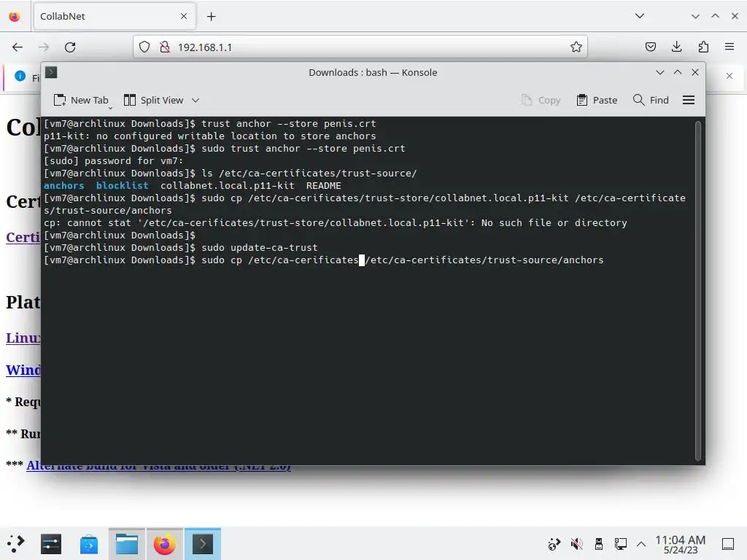
Task: Click the 'blocklist' directory name in terminal
Action: tap(122, 186)
